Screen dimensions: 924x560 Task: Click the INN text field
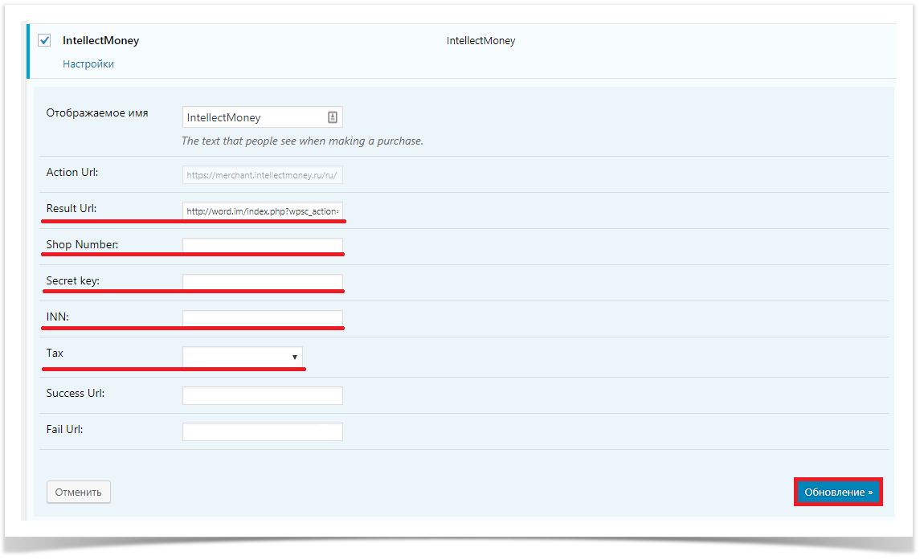(262, 318)
